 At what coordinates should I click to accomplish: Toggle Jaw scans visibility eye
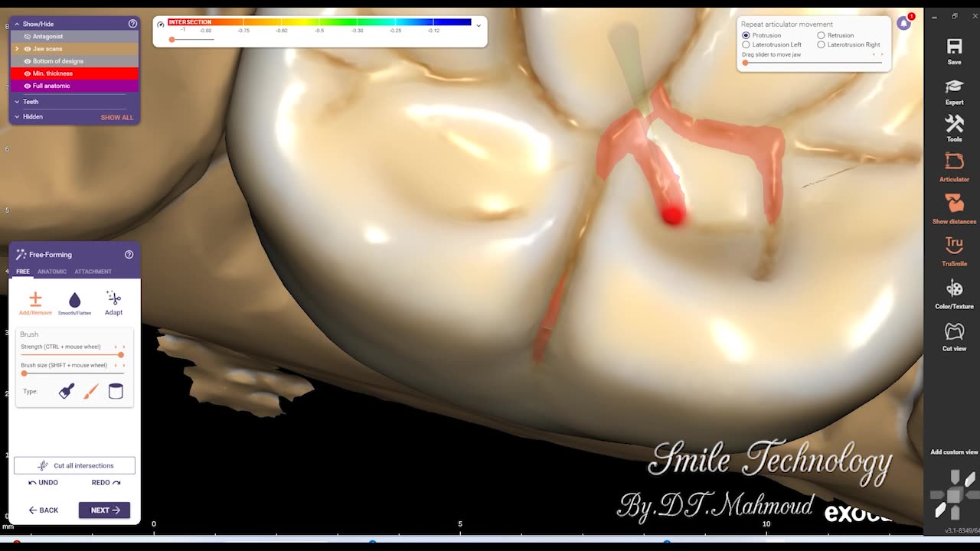(28, 48)
